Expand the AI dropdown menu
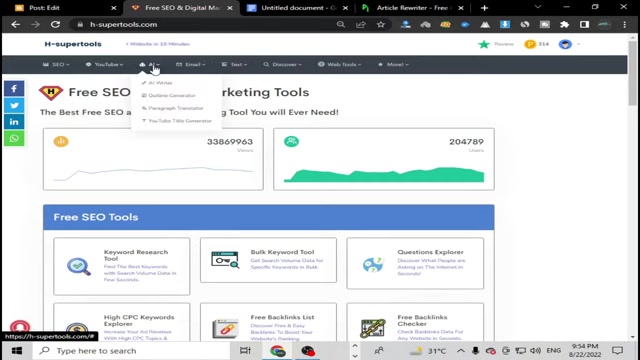 [149, 64]
